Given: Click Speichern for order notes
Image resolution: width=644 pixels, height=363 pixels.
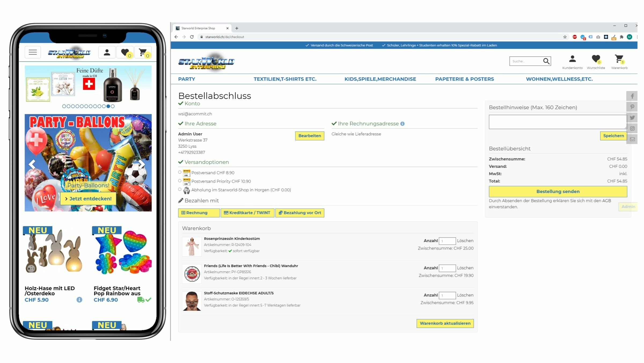Looking at the screenshot, I should coord(613,136).
